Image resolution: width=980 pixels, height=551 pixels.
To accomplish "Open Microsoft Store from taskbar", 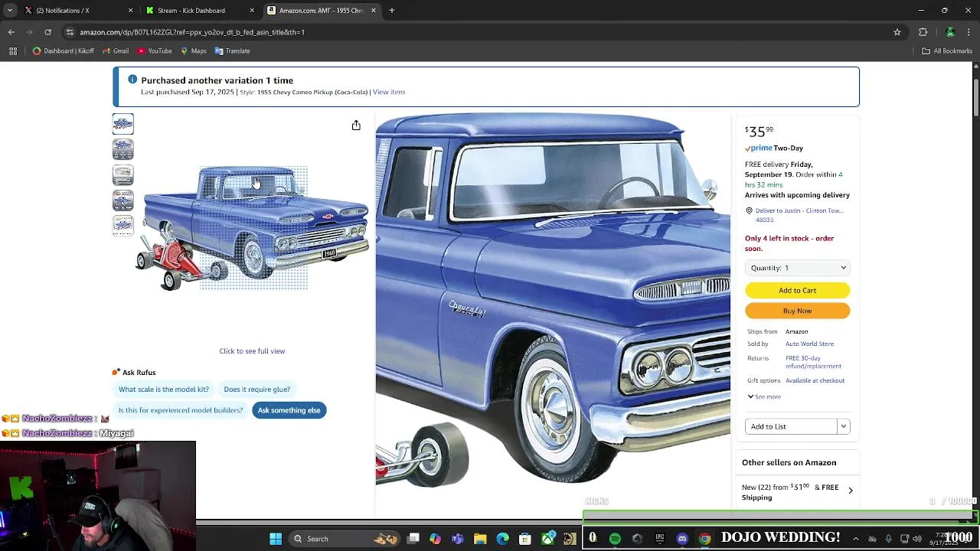I will pos(524,539).
